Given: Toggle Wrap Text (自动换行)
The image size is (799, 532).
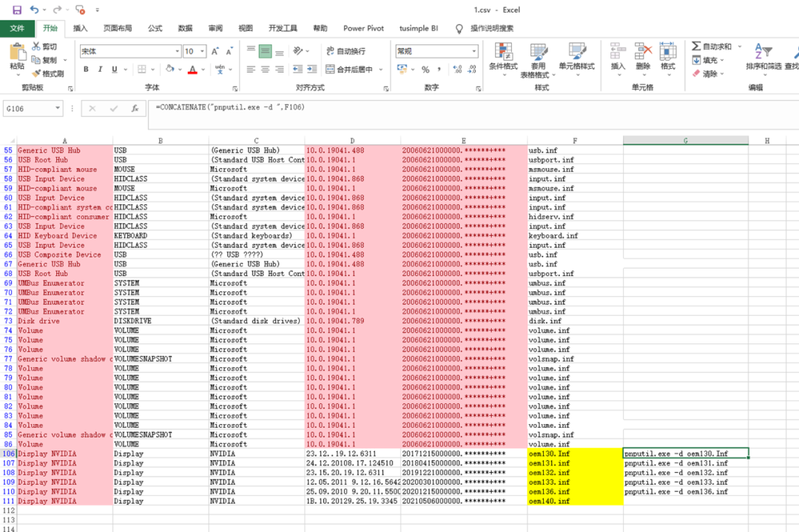Looking at the screenshot, I should tap(345, 51).
